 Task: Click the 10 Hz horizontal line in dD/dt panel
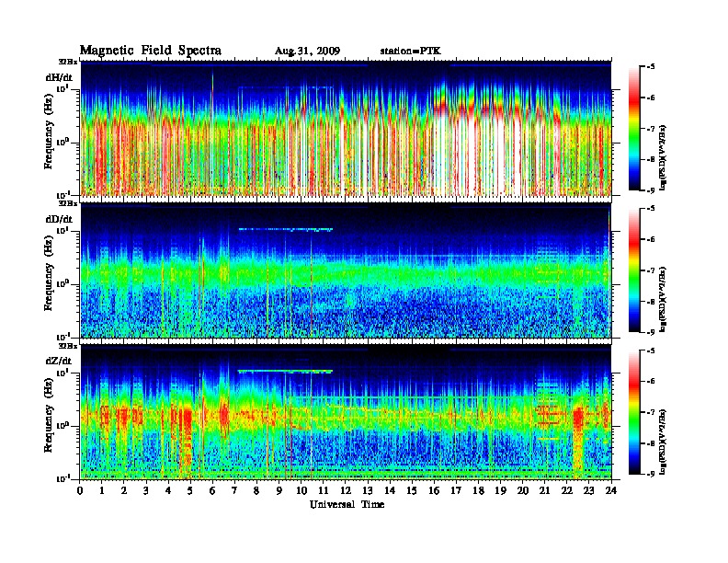click(286, 229)
